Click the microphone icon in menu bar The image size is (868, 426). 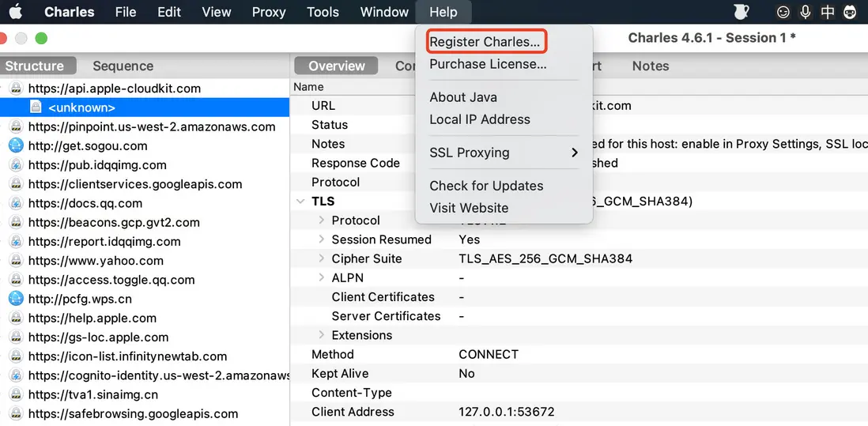pos(806,12)
